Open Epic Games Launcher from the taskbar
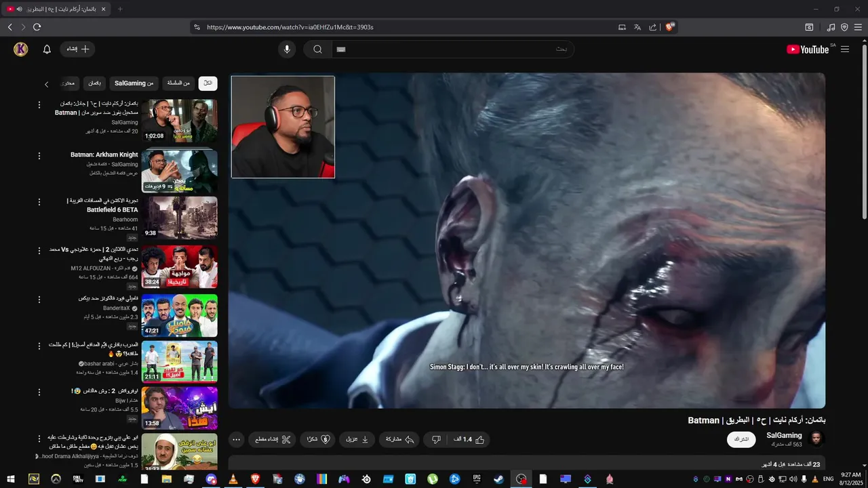The image size is (868, 488). point(477,479)
